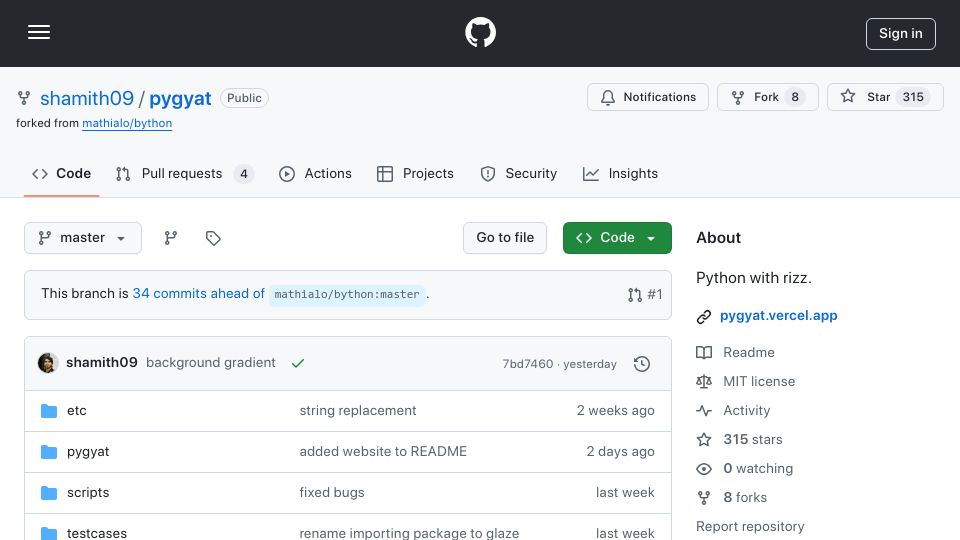
Task: Click the mathialo/bython:master code label
Action: click(x=347, y=294)
